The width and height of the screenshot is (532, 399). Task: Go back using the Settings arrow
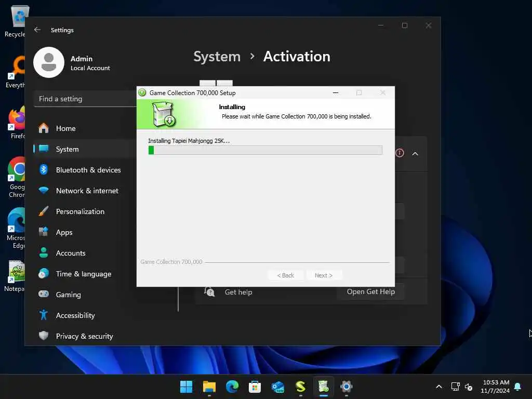click(x=37, y=30)
